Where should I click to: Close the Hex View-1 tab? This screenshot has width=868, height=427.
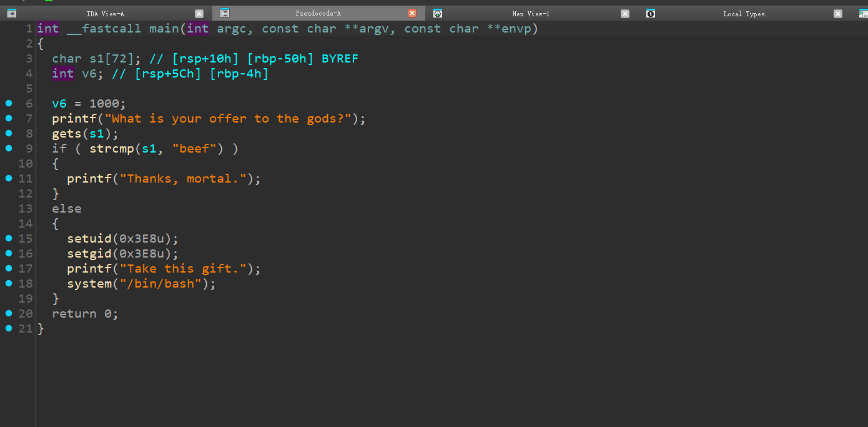coord(625,13)
